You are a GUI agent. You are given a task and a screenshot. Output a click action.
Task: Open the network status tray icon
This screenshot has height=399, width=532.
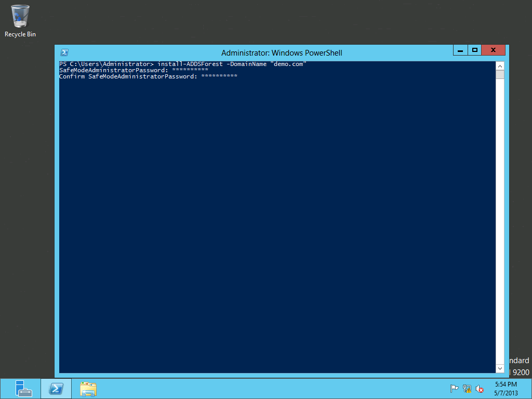pyautogui.click(x=467, y=389)
